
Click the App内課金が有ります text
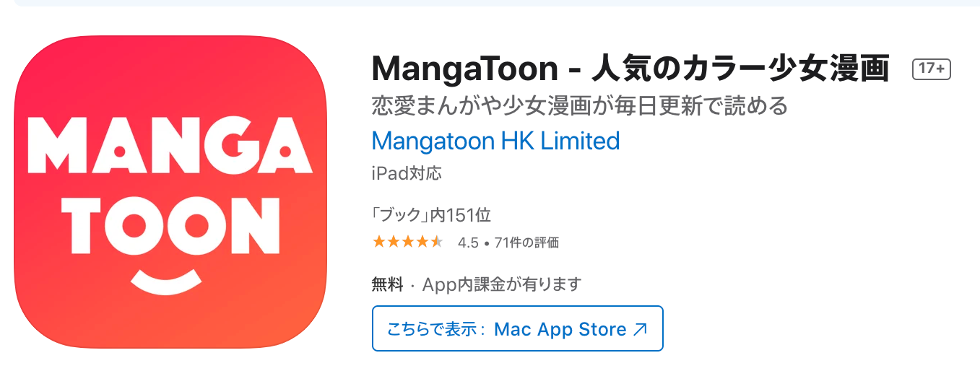pos(502,284)
